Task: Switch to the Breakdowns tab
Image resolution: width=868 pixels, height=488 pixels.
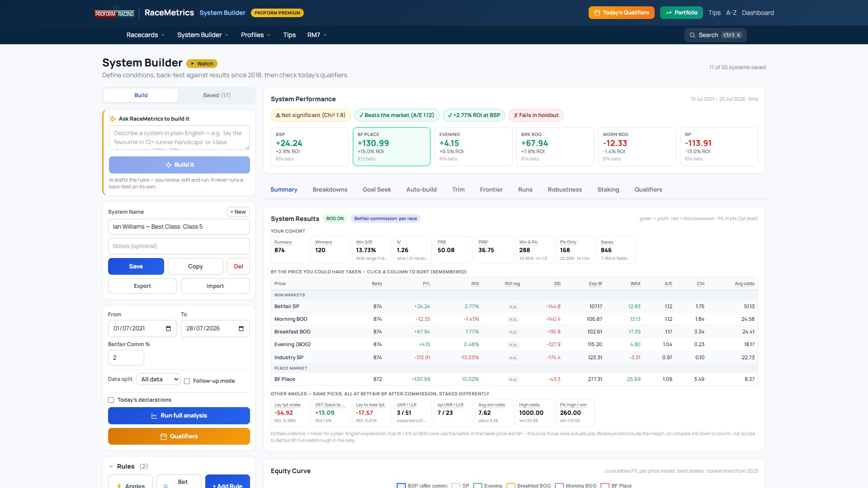Action: coord(330,190)
